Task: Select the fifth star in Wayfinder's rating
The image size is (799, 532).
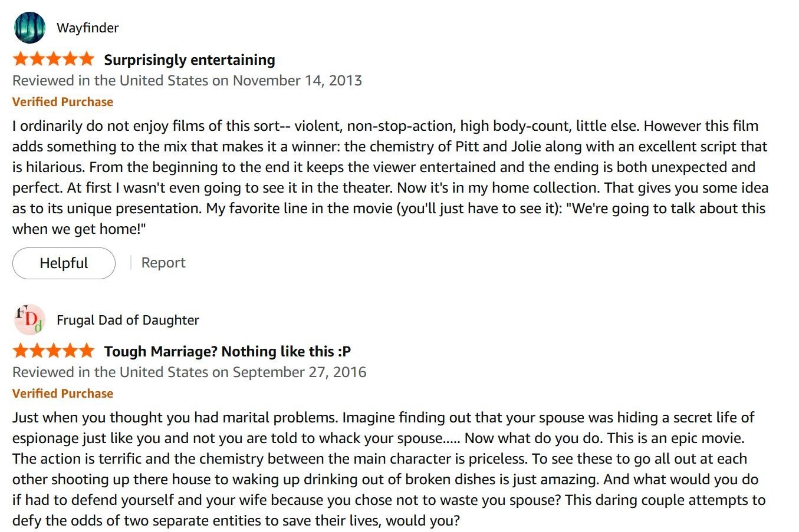Action: [86, 58]
